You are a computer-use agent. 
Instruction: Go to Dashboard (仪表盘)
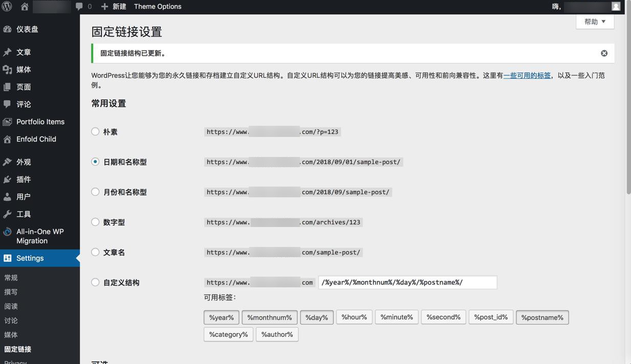27,29
